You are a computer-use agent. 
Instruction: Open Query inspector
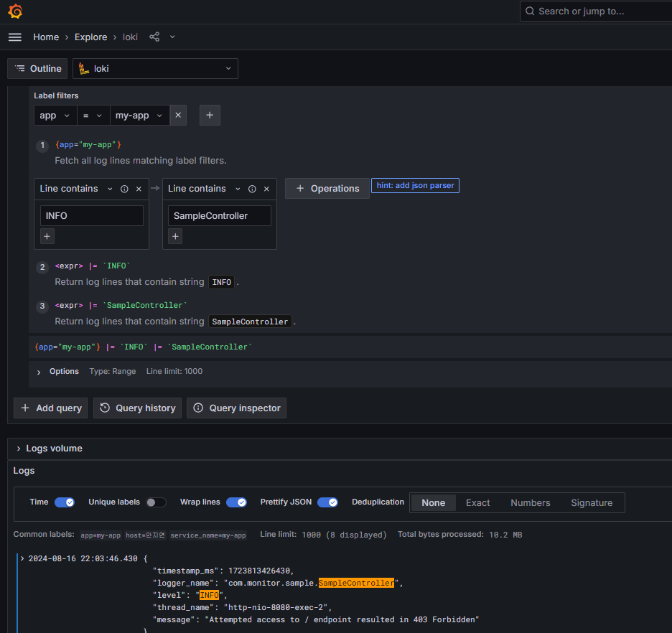point(237,408)
